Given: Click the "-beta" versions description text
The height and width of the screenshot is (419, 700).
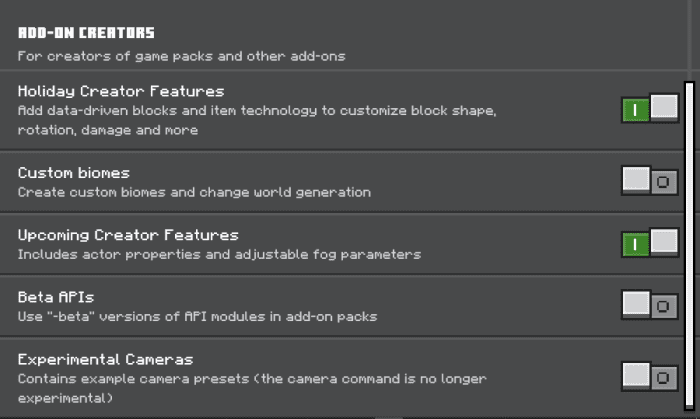Looking at the screenshot, I should [x=197, y=317].
